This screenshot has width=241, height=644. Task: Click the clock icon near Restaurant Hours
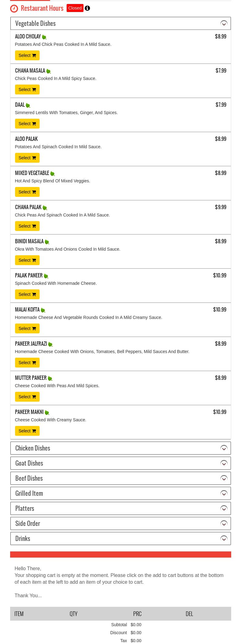[14, 9]
